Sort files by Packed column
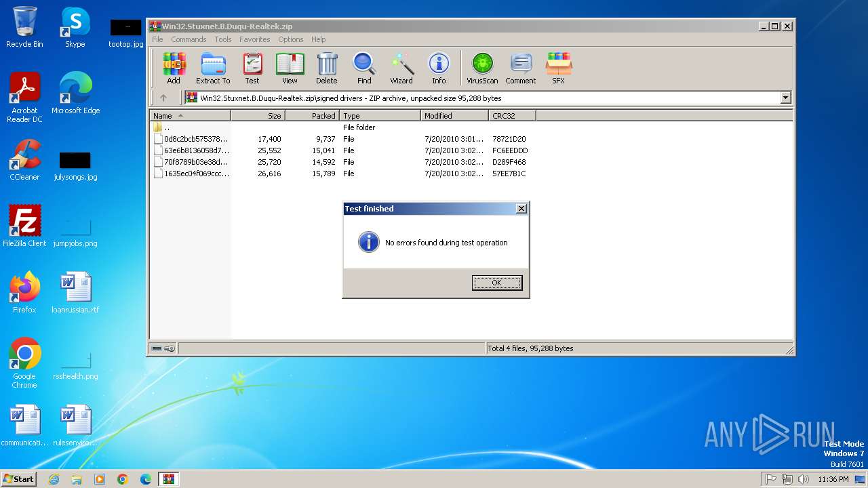 [x=313, y=116]
